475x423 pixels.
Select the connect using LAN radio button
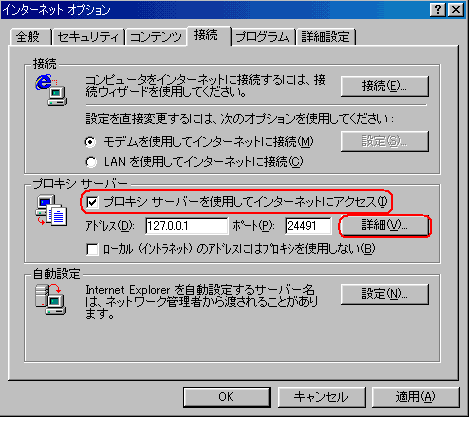(x=91, y=162)
